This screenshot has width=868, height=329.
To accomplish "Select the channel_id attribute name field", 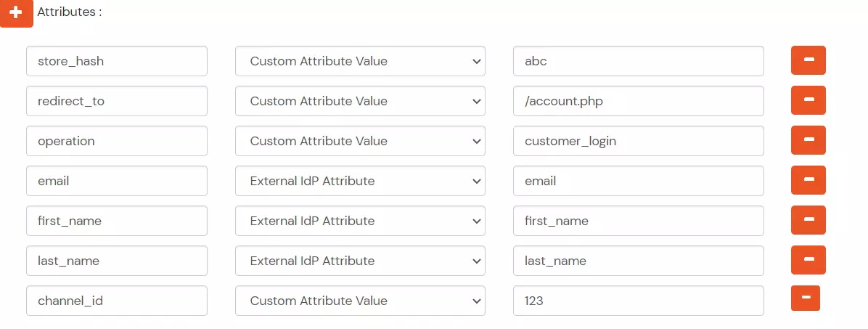I will tap(117, 301).
